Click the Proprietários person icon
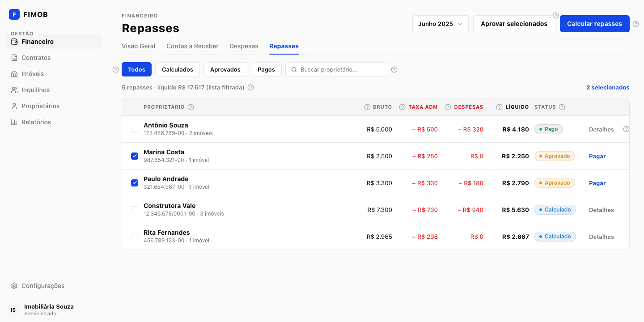 [x=14, y=106]
